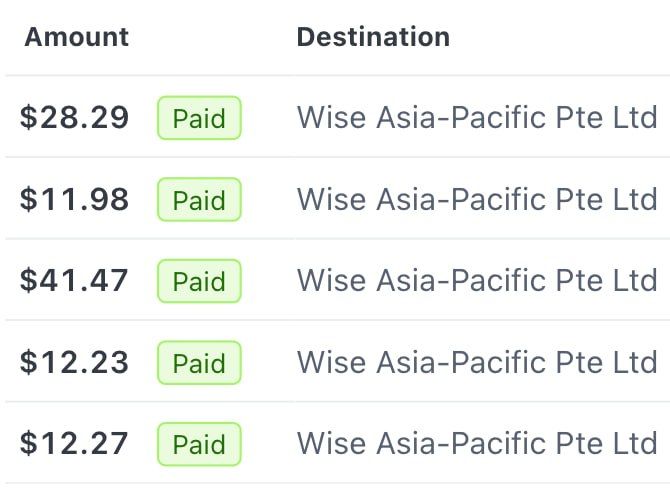Select Wise Asia-Pacific destination for $12.27
Viewport: 670px width, 494px height.
(477, 444)
